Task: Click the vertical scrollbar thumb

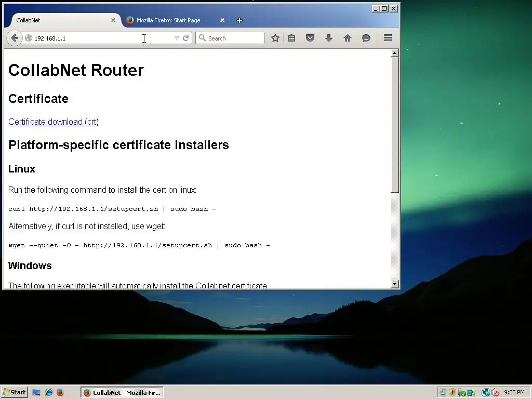Action: [394, 125]
